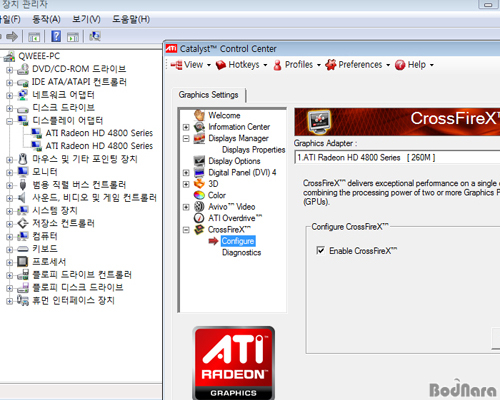Screen dimensions: 500x400
Task: Expand 네트워크 어댑터 node
Action: [x=9, y=96]
